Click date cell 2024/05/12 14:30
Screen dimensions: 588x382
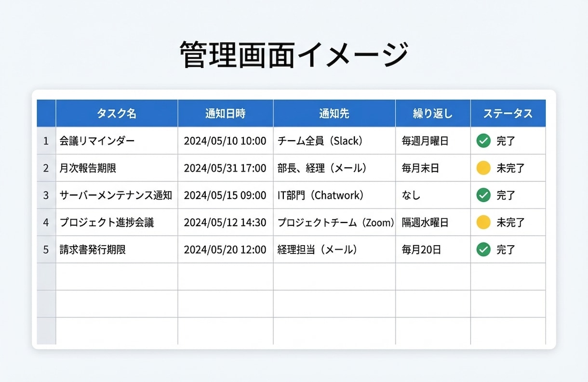point(226,222)
